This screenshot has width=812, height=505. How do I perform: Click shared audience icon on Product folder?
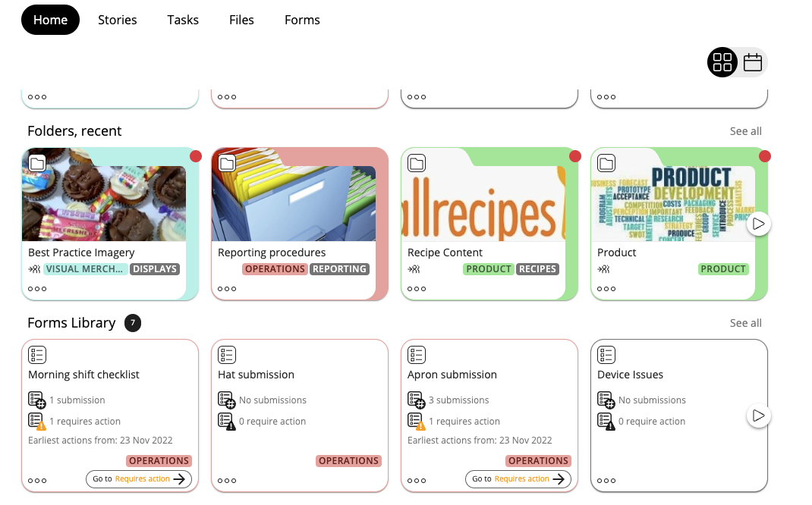(x=603, y=269)
